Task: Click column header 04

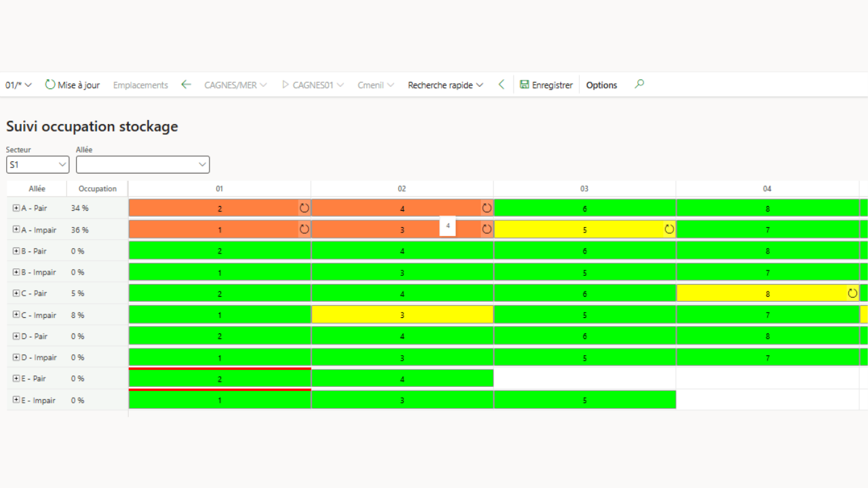Action: [767, 188]
